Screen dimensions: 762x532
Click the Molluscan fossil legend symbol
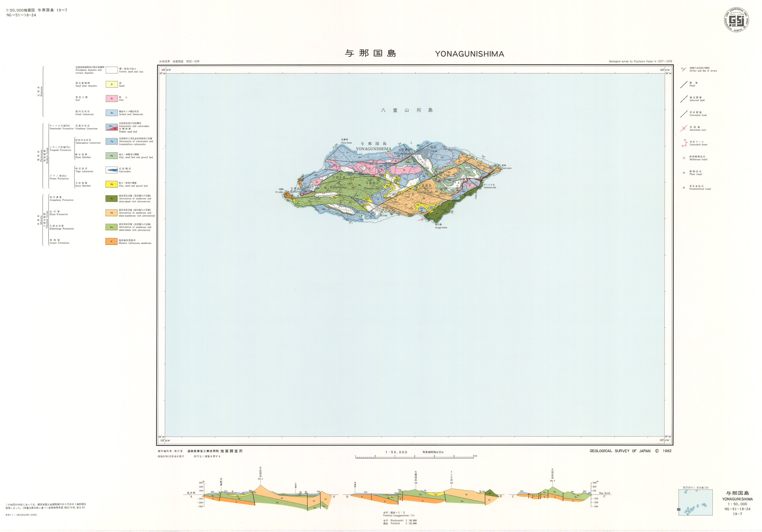[684, 158]
